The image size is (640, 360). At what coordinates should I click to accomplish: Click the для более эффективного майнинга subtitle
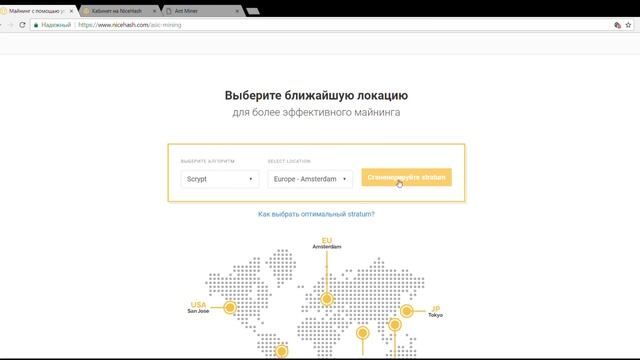click(x=316, y=112)
